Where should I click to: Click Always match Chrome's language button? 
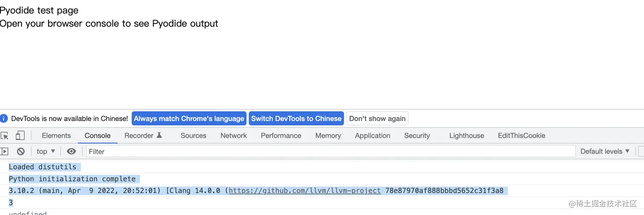189,119
